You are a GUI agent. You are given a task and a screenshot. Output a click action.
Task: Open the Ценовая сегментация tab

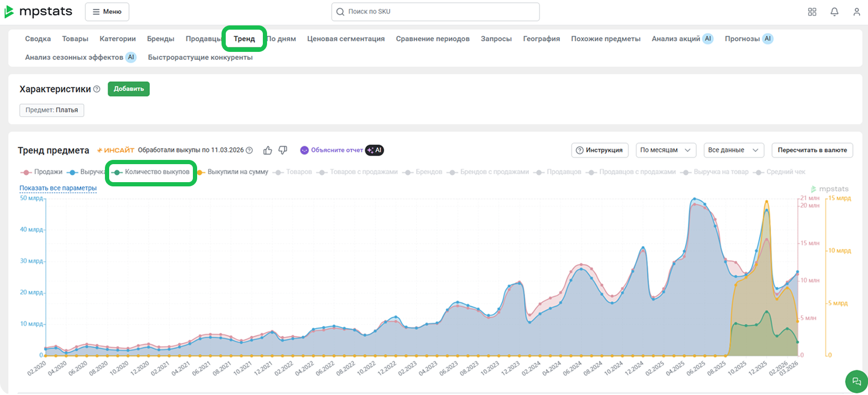(x=346, y=39)
